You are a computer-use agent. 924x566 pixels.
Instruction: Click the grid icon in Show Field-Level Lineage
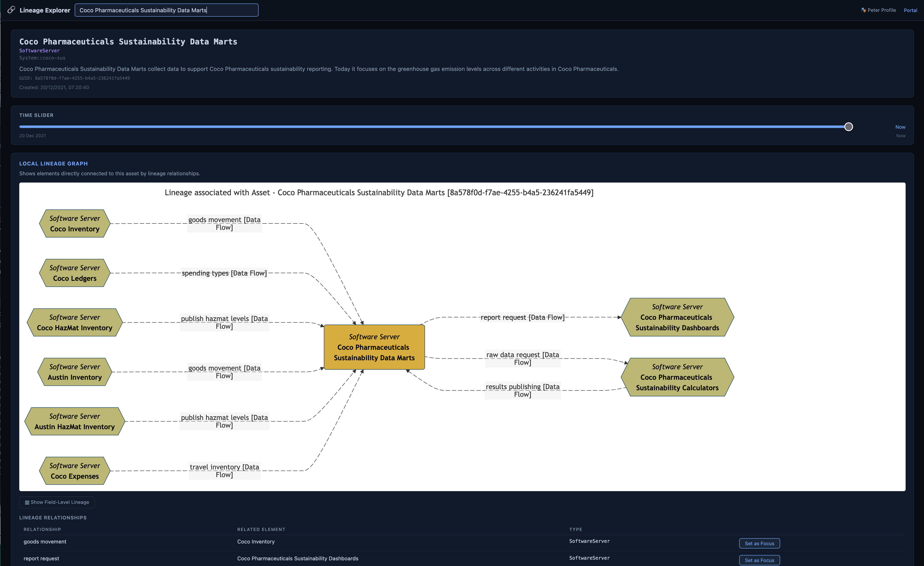[27, 502]
